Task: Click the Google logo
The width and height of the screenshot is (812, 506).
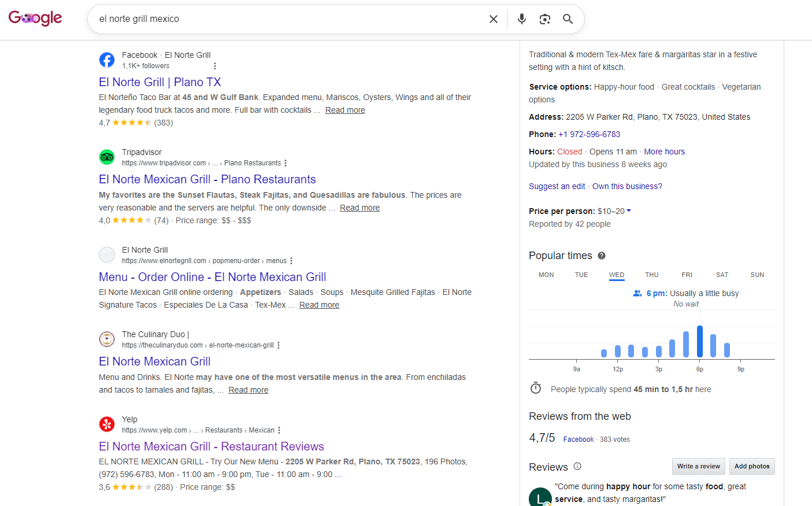Action: (x=35, y=19)
